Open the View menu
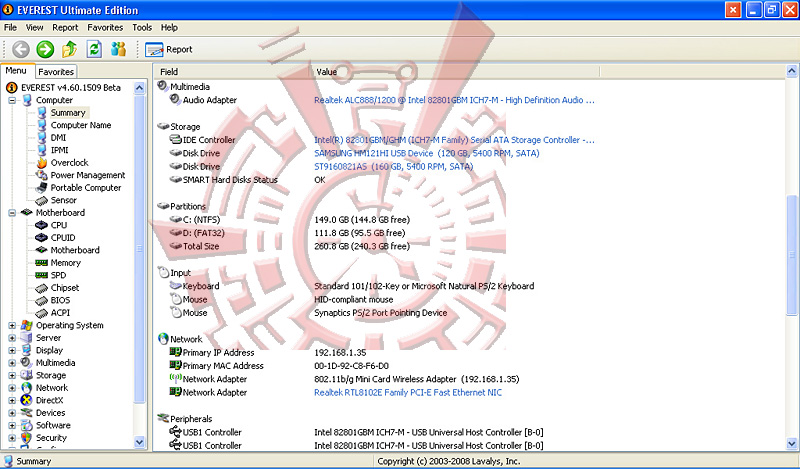This screenshot has height=469, width=800. pyautogui.click(x=34, y=28)
